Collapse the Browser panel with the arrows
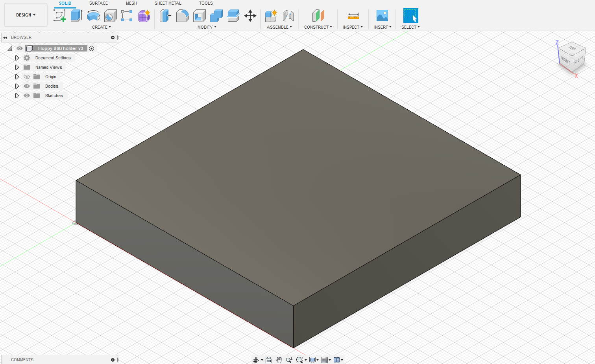The width and height of the screenshot is (595, 364). point(5,38)
